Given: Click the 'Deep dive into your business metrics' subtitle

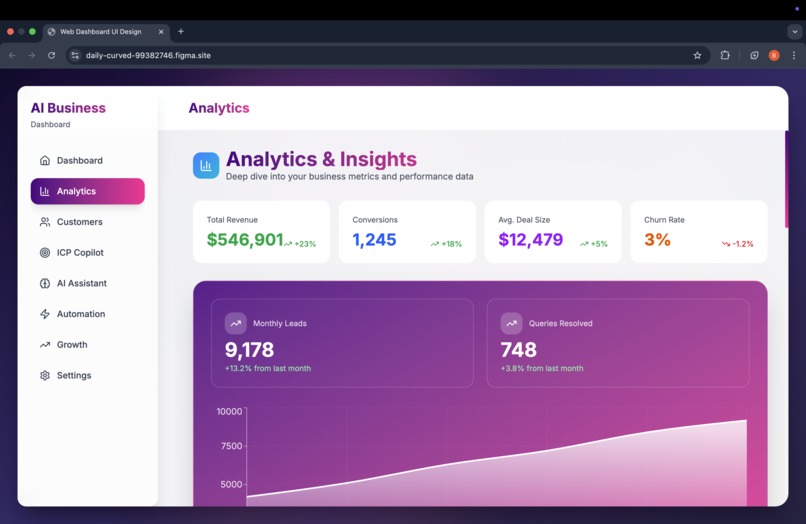Looking at the screenshot, I should point(350,176).
